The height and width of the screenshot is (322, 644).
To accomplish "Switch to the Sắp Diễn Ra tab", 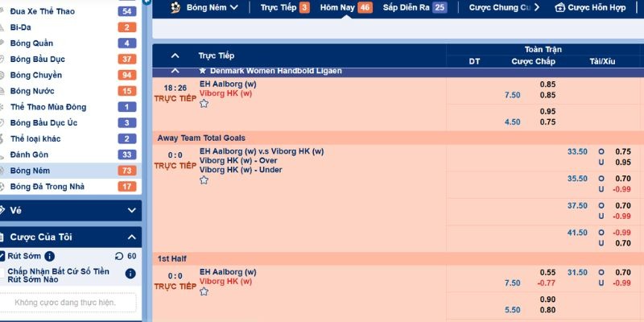I will coord(414,7).
